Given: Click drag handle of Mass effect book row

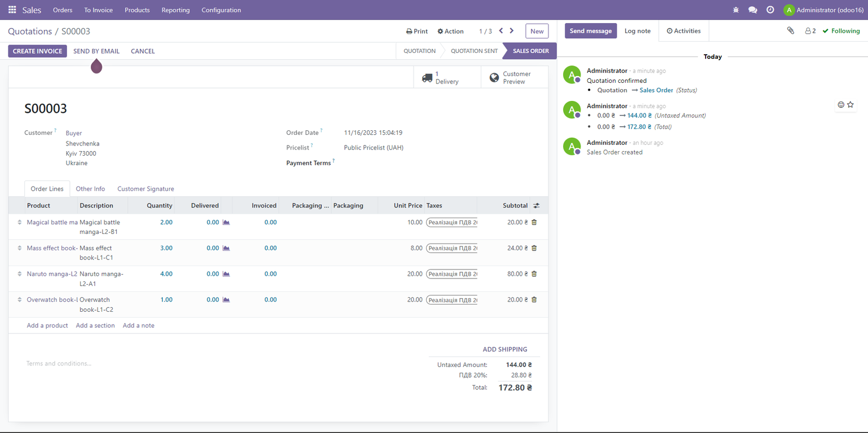Looking at the screenshot, I should click(20, 248).
